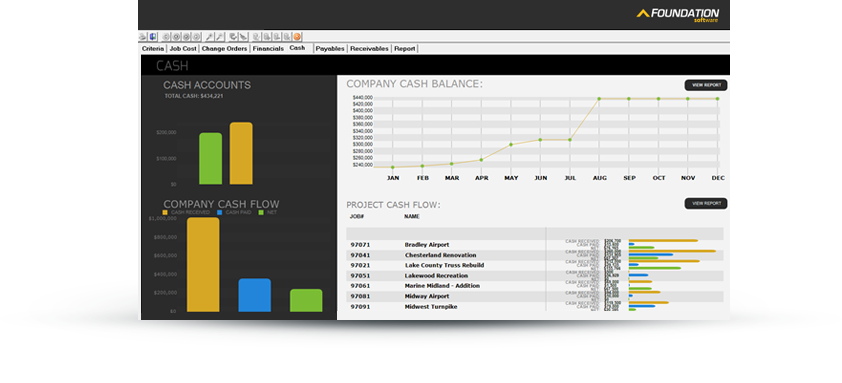Click the gold Cash Received bar in Company Cash Flow
Screen dimensions: 842x383
click(x=203, y=265)
